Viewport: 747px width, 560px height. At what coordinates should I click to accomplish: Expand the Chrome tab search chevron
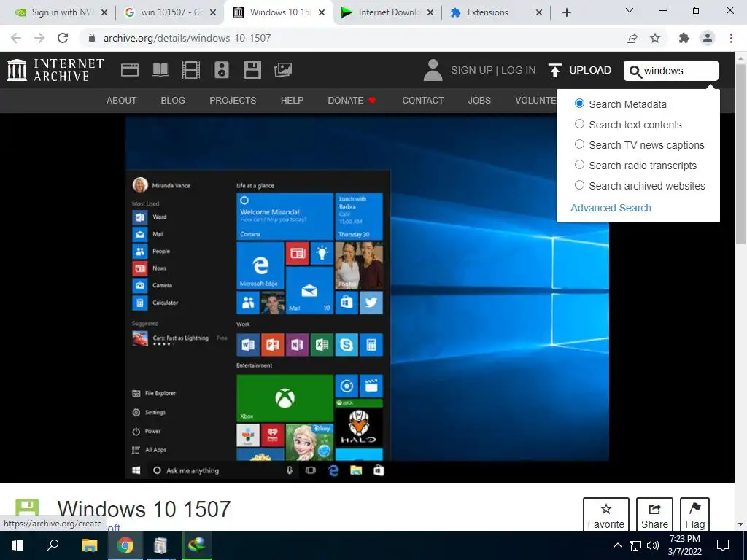coord(630,10)
